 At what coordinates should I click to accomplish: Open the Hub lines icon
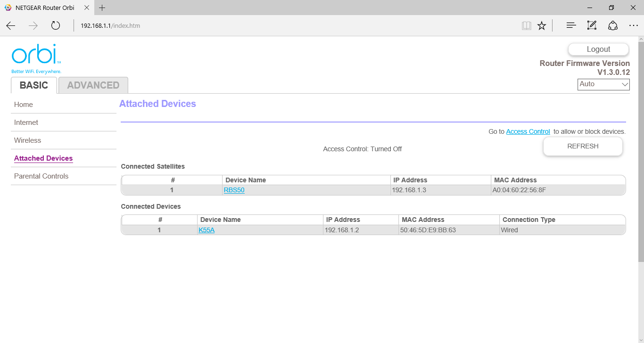[571, 25]
